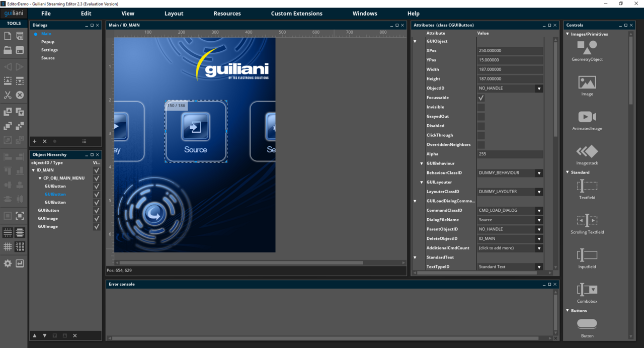Pick the Textfield control icon

click(x=587, y=186)
